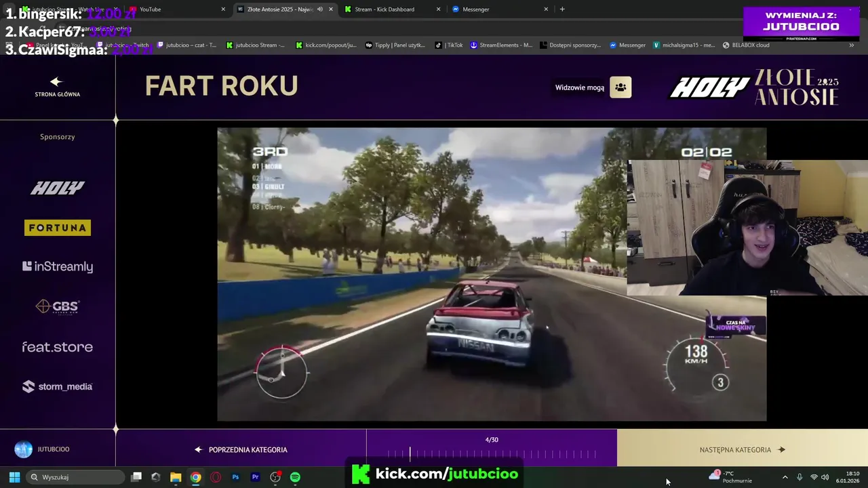Mute the Złote Antosie tab audio icon
The height and width of the screenshot is (488, 868).
[320, 9]
